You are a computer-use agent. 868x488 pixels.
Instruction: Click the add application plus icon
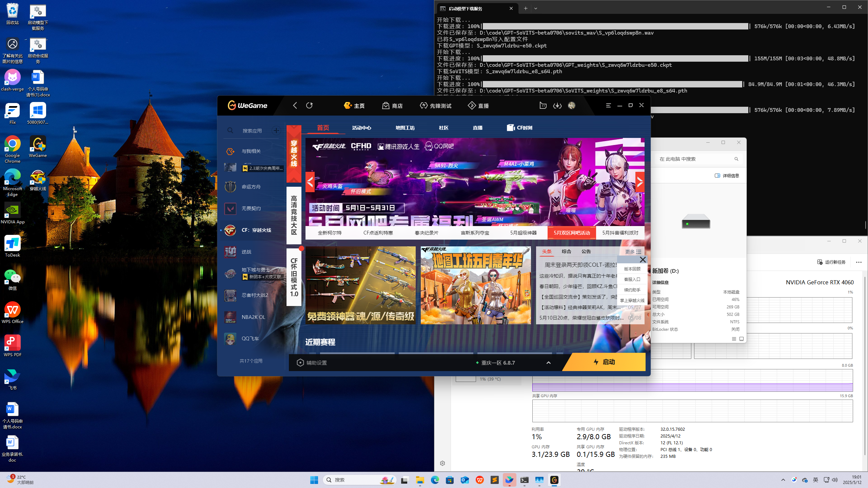click(x=276, y=130)
